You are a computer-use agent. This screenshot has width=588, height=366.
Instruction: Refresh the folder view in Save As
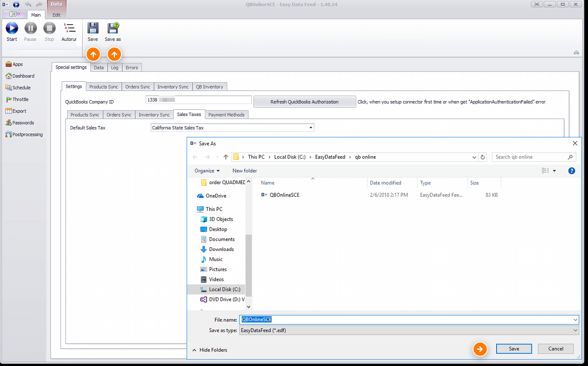483,157
